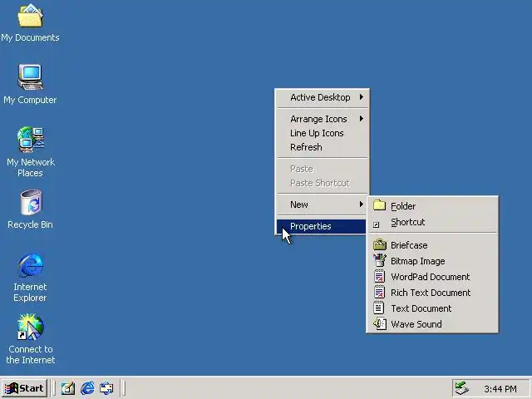Expand the Arrange Icons submenu arrow
This screenshot has width=532, height=399.
(362, 118)
